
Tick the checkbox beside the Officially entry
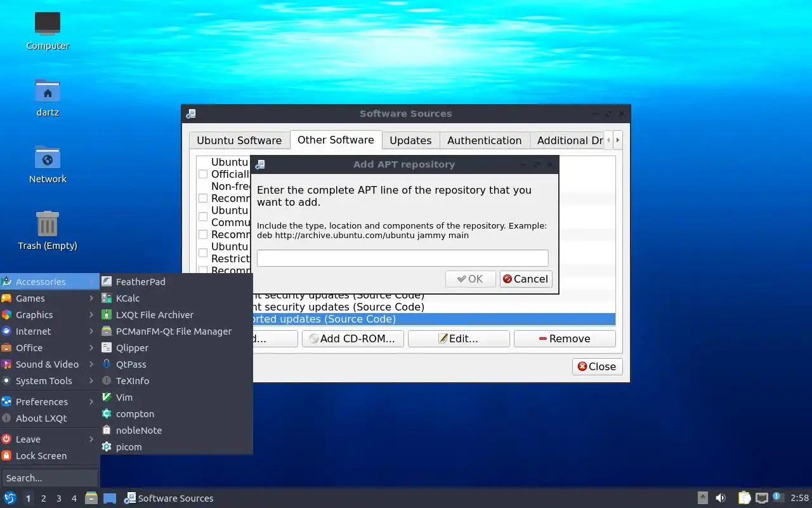point(203,174)
